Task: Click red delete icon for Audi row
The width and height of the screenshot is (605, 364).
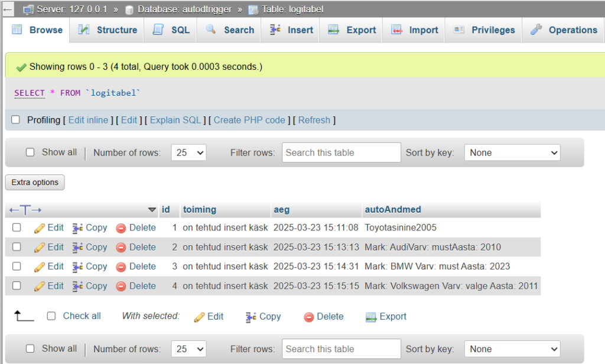Action: click(121, 248)
